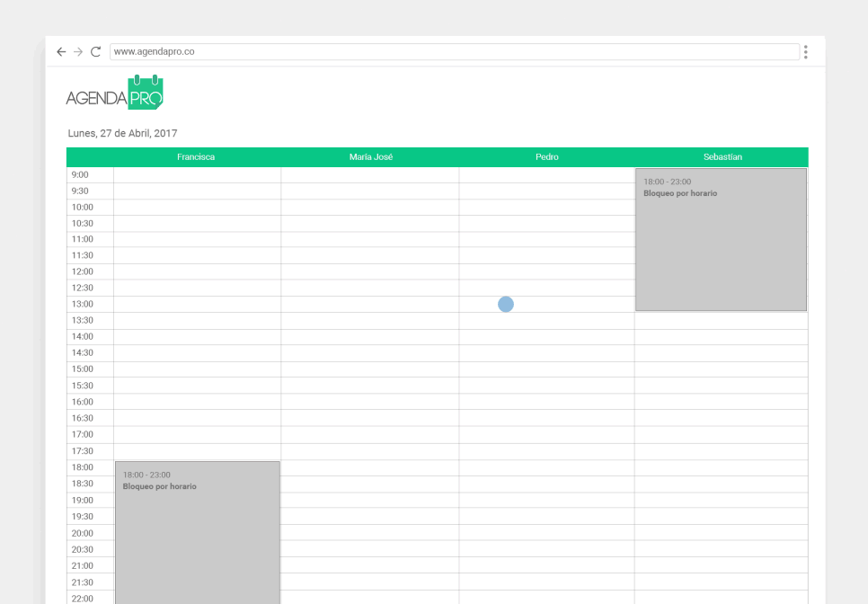Image resolution: width=868 pixels, height=604 pixels.
Task: Click the 13:00 time label
Action: [x=82, y=304]
